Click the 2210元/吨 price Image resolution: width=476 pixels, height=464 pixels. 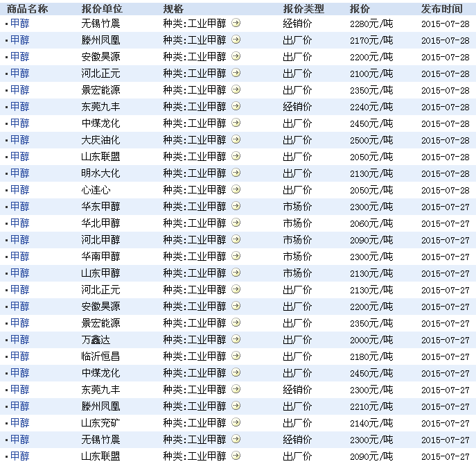click(371, 406)
